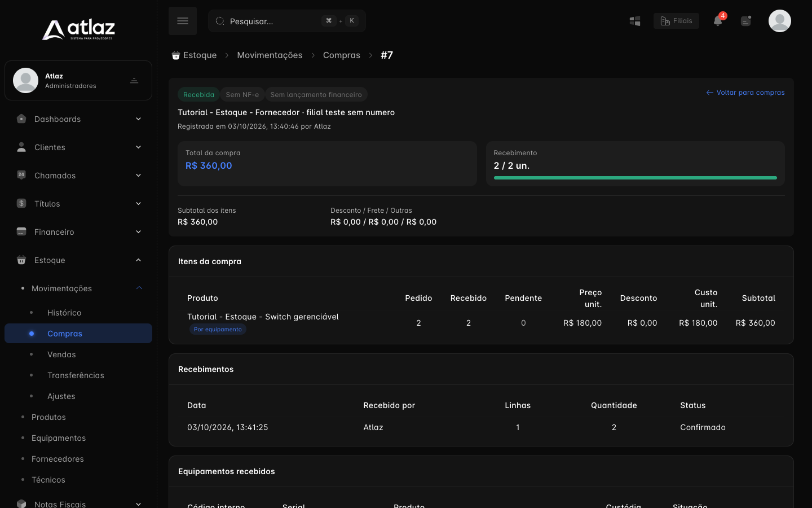Click Movimentações in the breadcrumb

click(x=270, y=55)
